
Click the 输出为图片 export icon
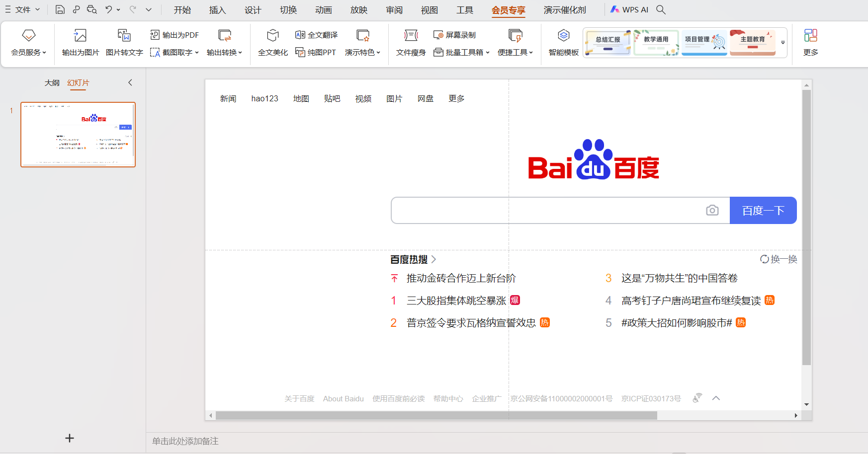81,35
